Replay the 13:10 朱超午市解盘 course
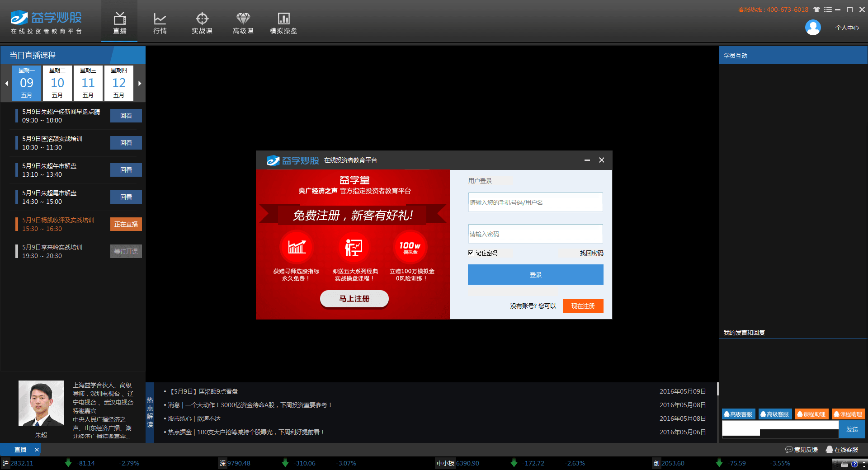The width and height of the screenshot is (868, 470). pyautogui.click(x=126, y=170)
